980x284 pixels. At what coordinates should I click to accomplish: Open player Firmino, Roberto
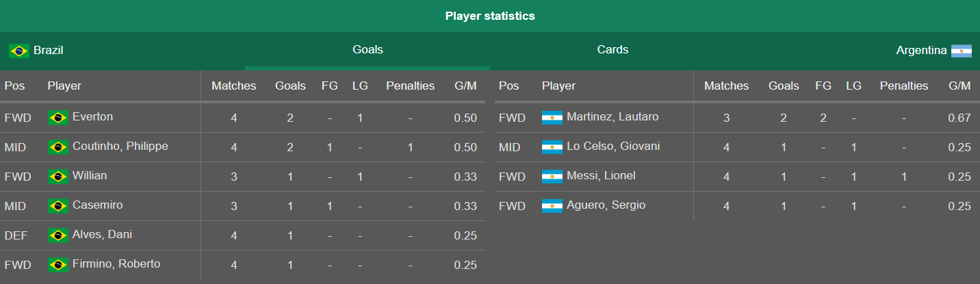pyautogui.click(x=116, y=264)
